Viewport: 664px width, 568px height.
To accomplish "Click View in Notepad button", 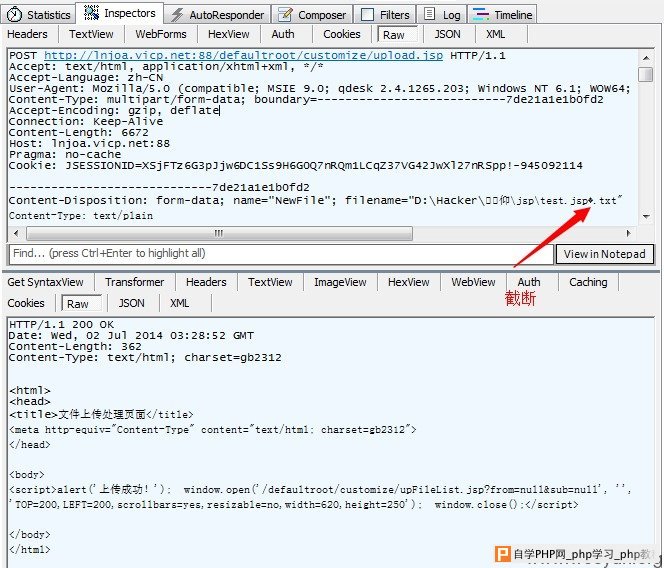I will [x=605, y=254].
